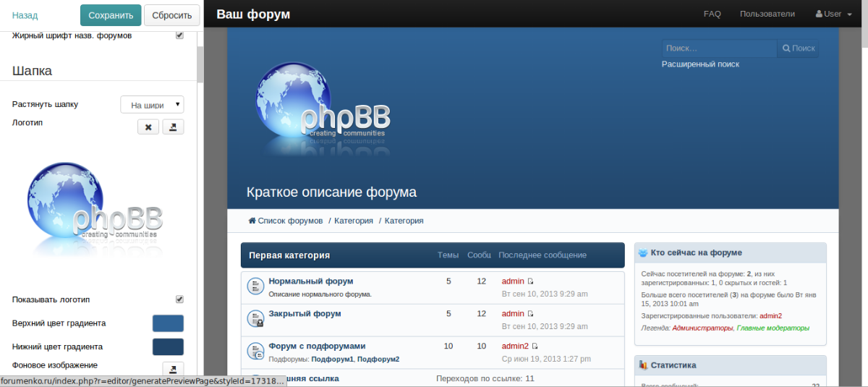
Task: Open the Нормальный форум link
Action: [311, 281]
